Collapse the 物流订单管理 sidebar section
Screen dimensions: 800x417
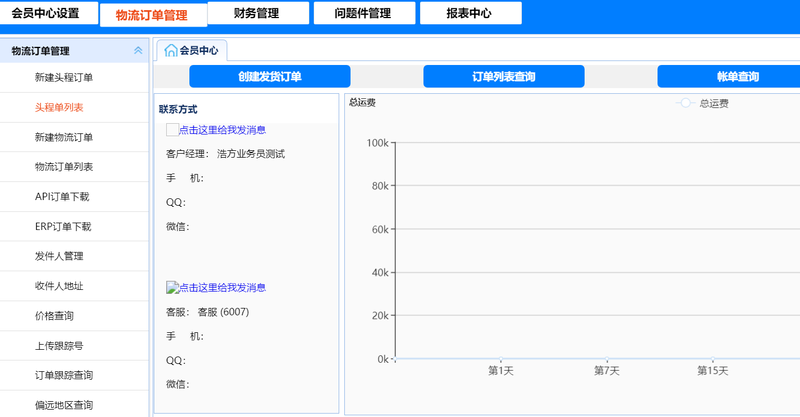(138, 51)
